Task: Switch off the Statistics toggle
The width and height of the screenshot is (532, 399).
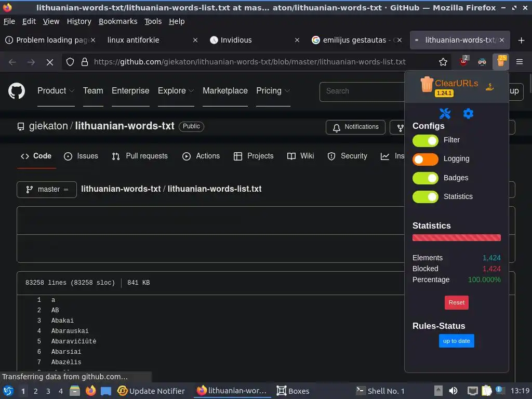Action: pos(425,197)
